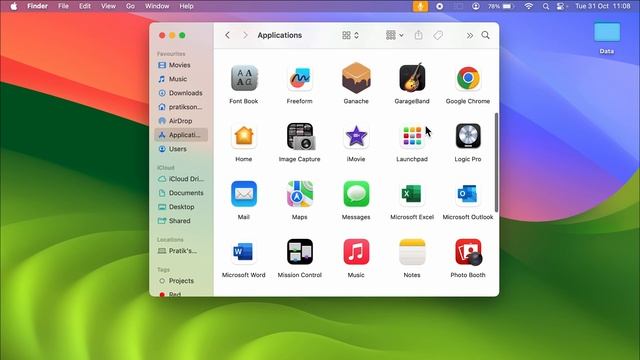
Task: Click the screen recording stop icon
Action: [440, 6]
